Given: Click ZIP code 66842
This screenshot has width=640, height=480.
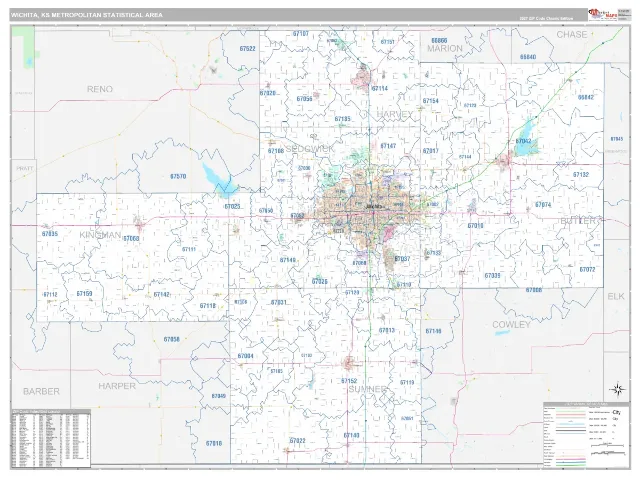Looking at the screenshot, I should pyautogui.click(x=586, y=98).
